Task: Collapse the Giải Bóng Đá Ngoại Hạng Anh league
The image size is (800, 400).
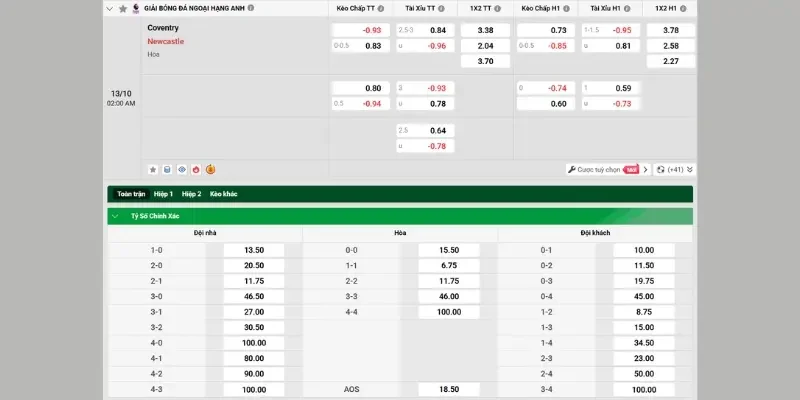Action: click(x=109, y=9)
